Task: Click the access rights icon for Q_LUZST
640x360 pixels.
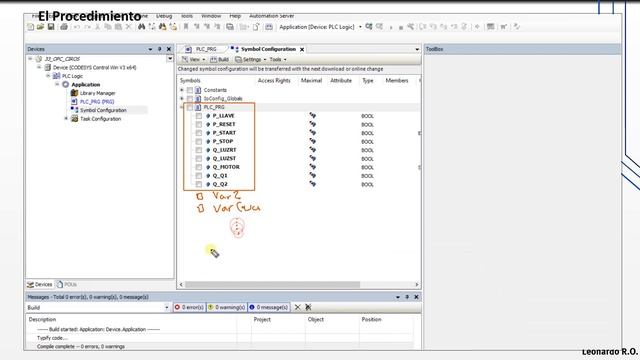Action: [312, 158]
